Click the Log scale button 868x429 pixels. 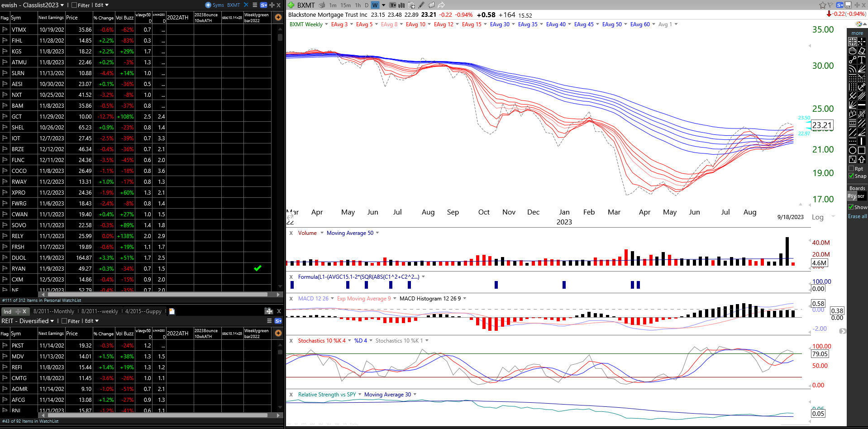pyautogui.click(x=817, y=217)
